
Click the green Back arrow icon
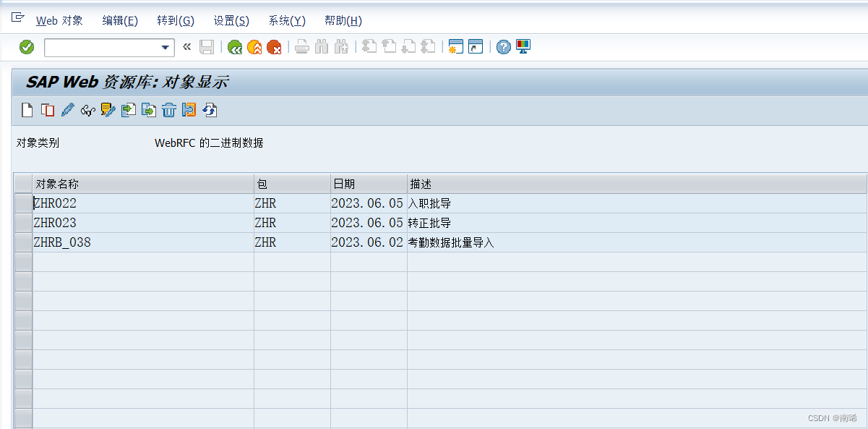(x=235, y=48)
